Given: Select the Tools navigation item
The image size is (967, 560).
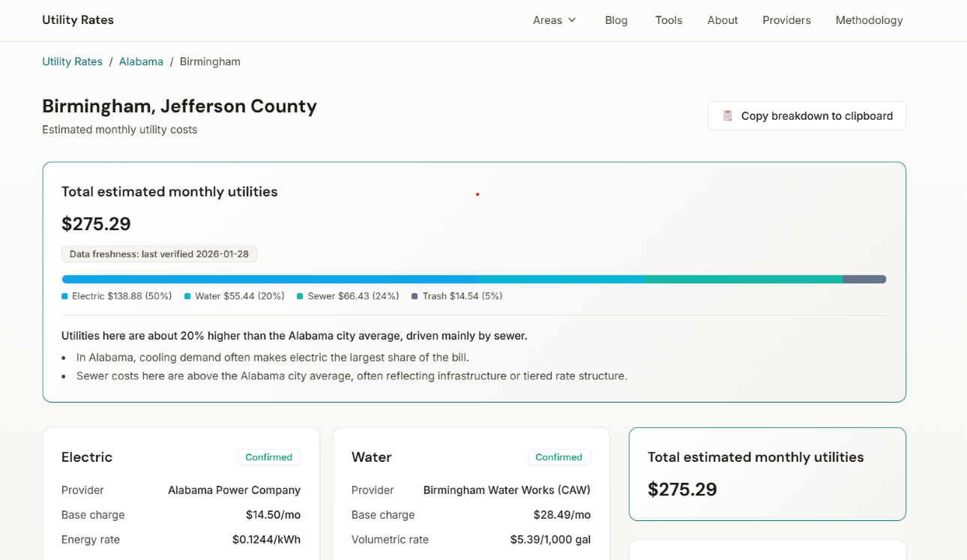Looking at the screenshot, I should [x=668, y=20].
